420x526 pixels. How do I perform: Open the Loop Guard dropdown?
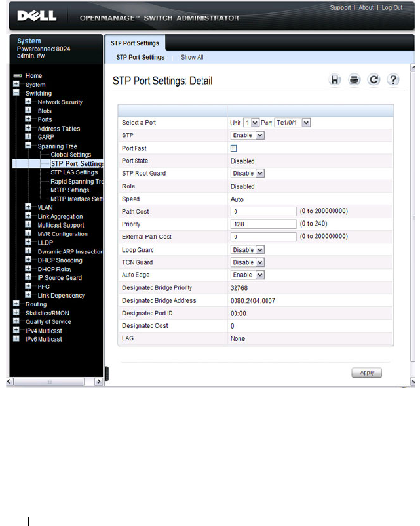(x=248, y=250)
